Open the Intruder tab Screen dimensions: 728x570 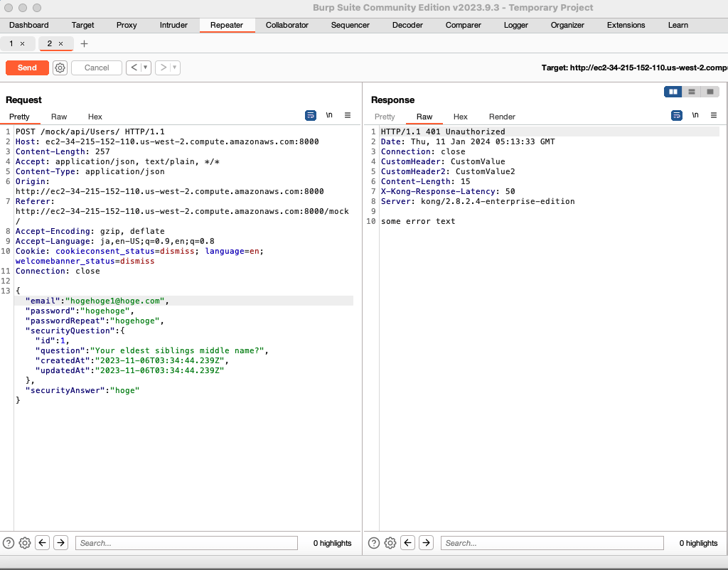[173, 25]
